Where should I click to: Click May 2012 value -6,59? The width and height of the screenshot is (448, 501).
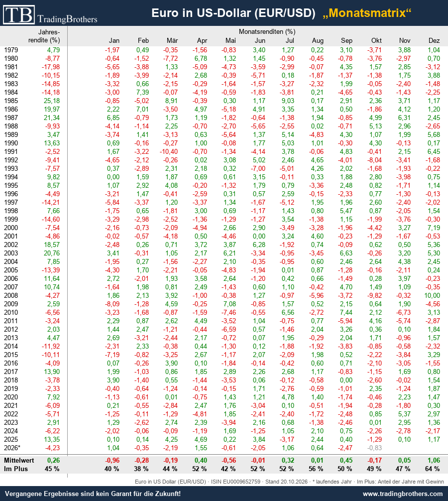click(228, 329)
